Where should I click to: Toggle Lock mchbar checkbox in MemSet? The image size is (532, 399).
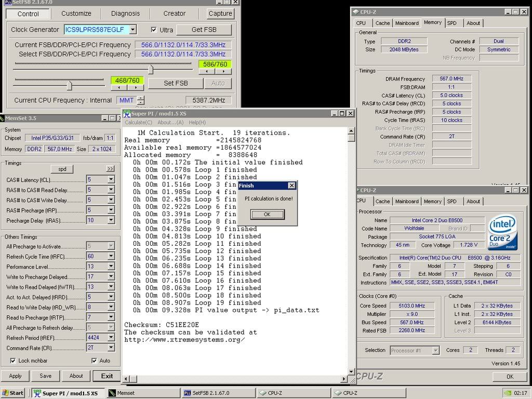13,361
